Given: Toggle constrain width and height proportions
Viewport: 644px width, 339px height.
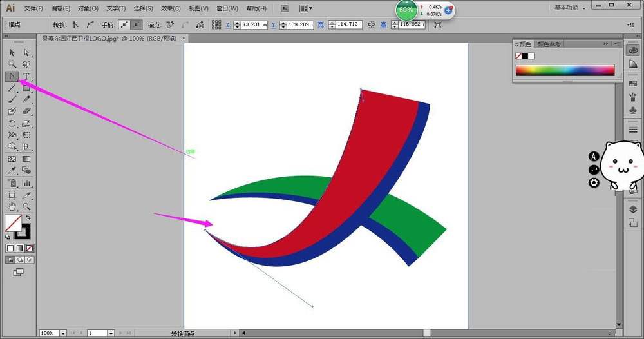Looking at the screenshot, I should coord(372,24).
